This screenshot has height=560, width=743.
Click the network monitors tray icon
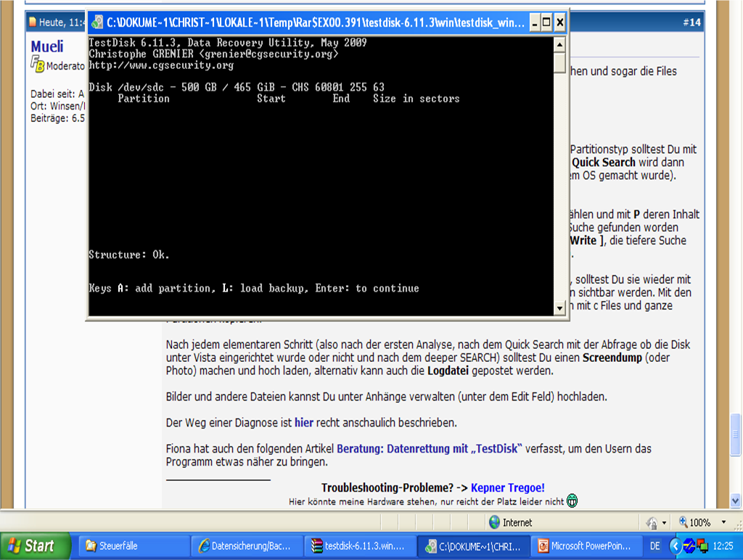tap(702, 546)
